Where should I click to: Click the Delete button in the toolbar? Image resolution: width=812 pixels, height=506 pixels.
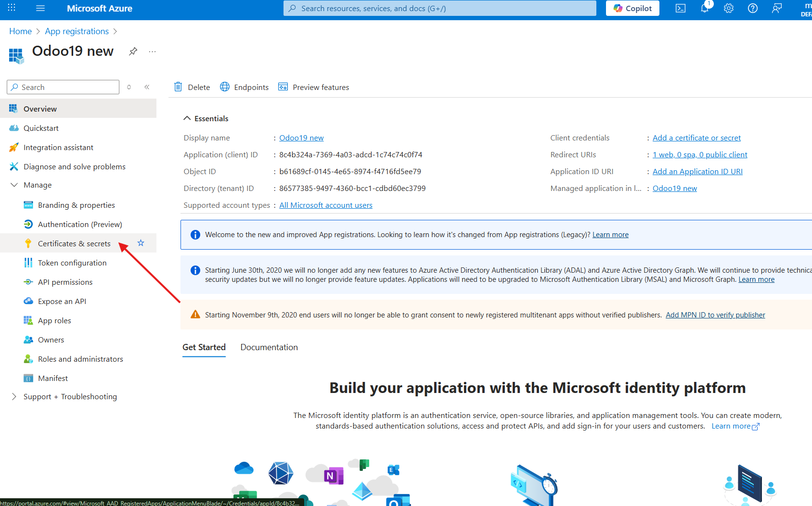[192, 87]
